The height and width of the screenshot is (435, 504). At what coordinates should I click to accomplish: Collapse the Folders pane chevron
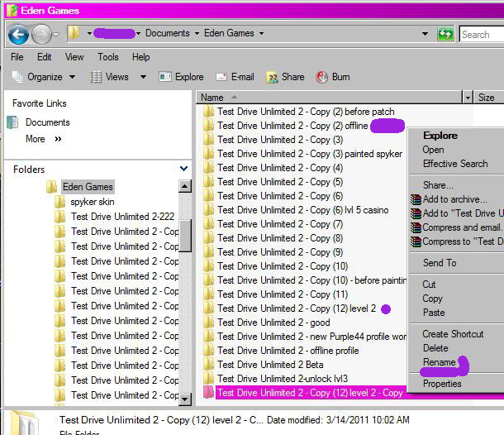point(184,168)
